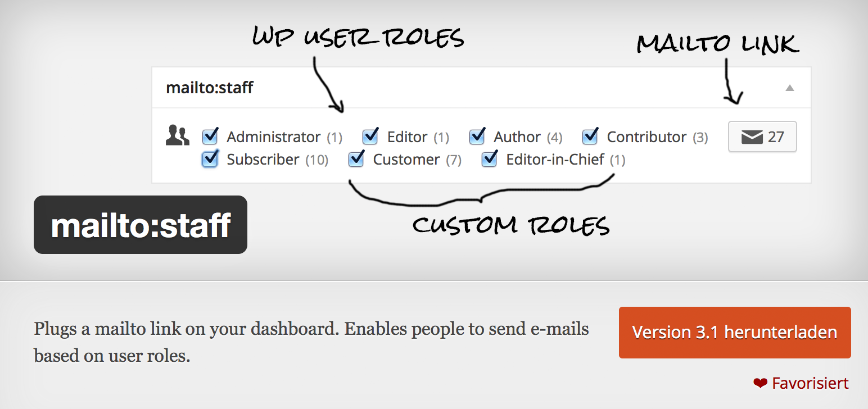868x409 pixels.
Task: Toggle the Editor role checkbox
Action: 370,137
